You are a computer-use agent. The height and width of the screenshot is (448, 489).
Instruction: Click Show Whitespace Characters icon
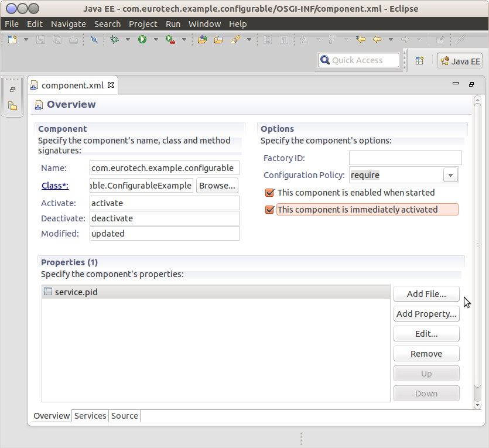click(x=284, y=40)
